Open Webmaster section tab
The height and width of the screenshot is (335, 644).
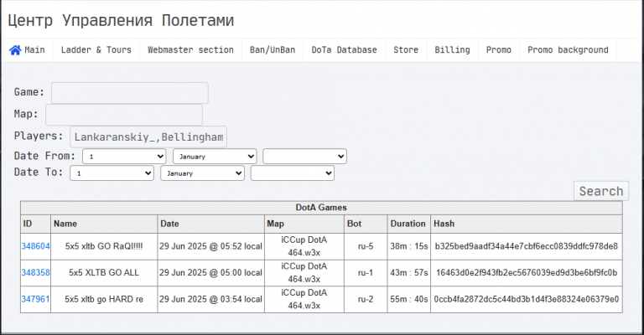[190, 50]
